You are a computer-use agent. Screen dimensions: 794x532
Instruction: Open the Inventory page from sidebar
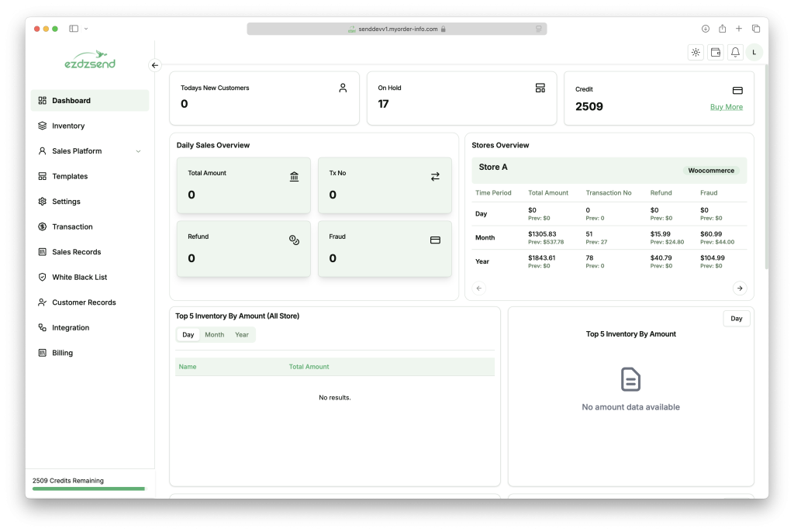(68, 126)
